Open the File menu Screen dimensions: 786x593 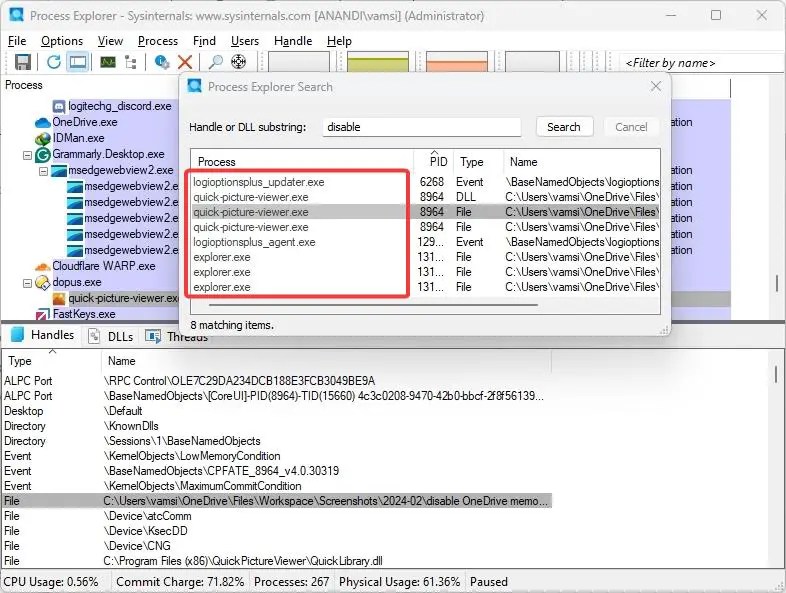click(x=17, y=41)
